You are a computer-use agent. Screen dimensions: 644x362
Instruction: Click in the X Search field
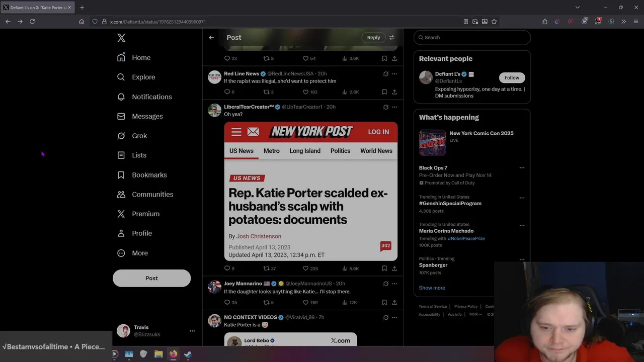click(472, 38)
